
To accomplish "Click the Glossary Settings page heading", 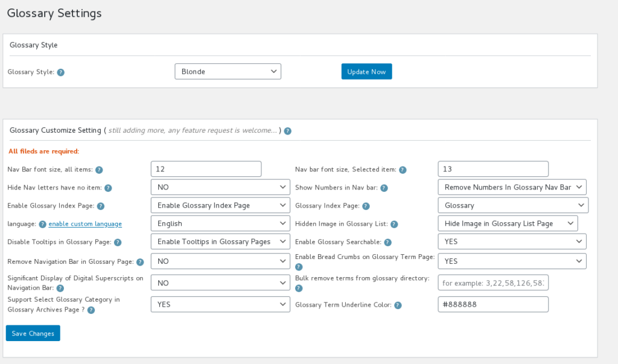I will tap(54, 13).
